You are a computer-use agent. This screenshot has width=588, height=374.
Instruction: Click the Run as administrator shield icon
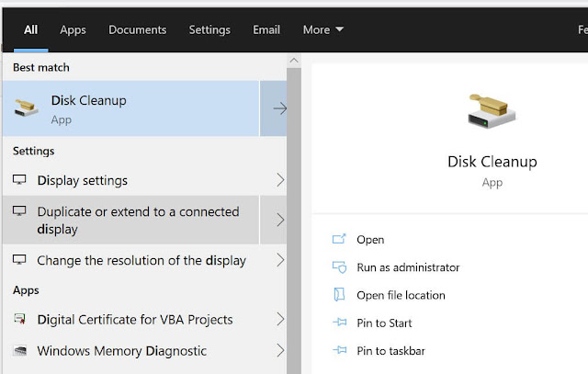point(339,267)
